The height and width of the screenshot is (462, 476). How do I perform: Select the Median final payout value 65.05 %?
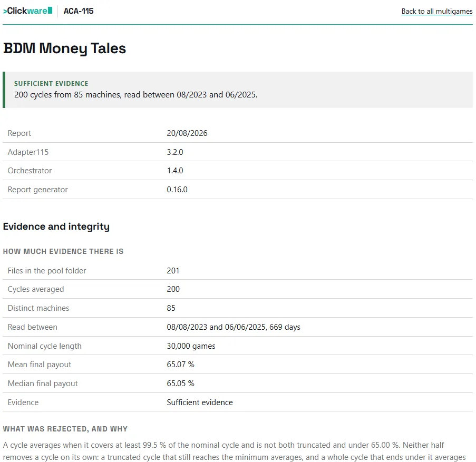[x=180, y=384]
